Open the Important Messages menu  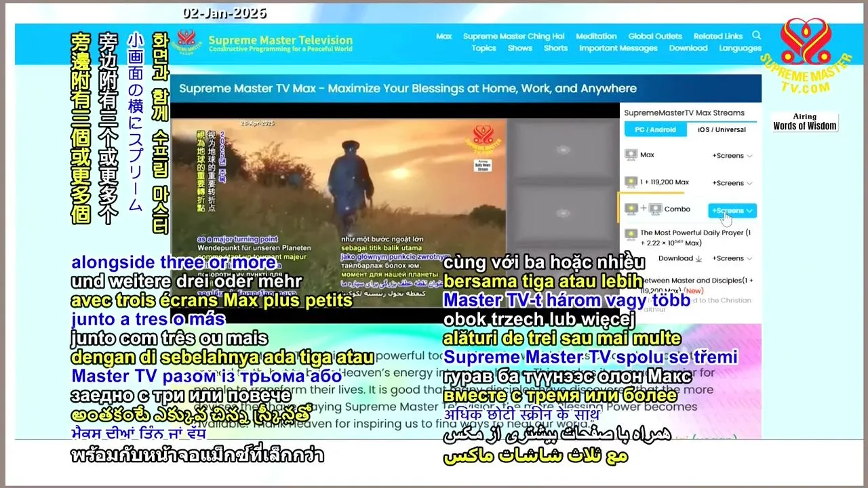click(618, 48)
